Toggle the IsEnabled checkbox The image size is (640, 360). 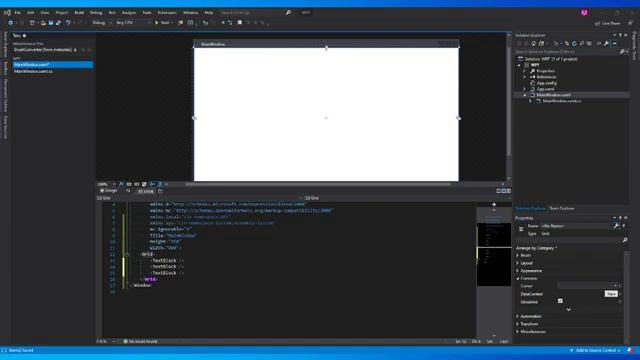(x=560, y=301)
